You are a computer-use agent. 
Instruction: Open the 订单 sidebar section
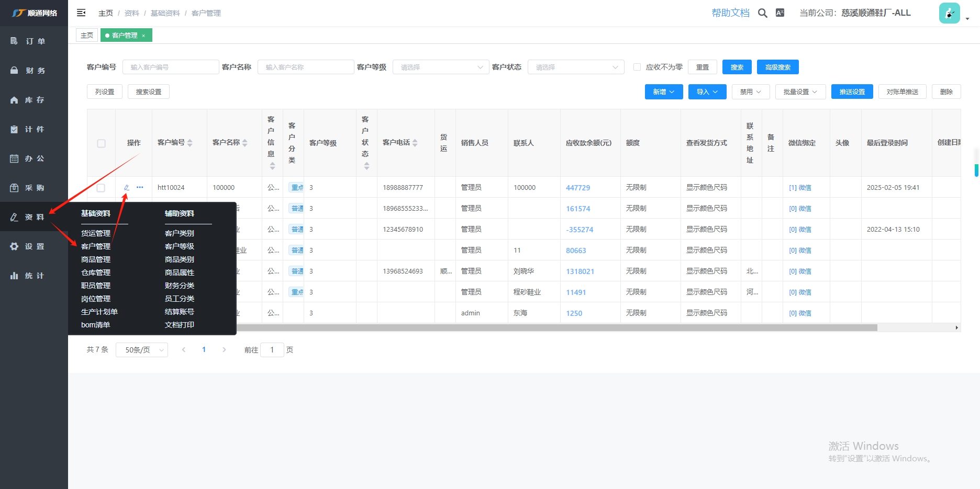[x=34, y=41]
